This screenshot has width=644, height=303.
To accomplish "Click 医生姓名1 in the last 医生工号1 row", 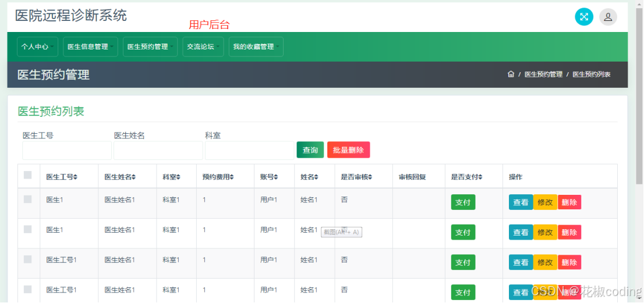I will click(119, 290).
